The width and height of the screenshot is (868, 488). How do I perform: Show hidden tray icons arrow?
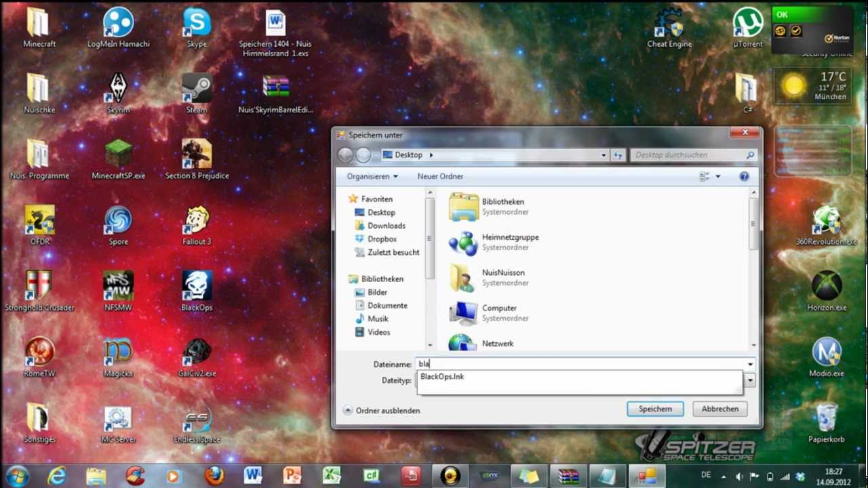[x=723, y=476]
